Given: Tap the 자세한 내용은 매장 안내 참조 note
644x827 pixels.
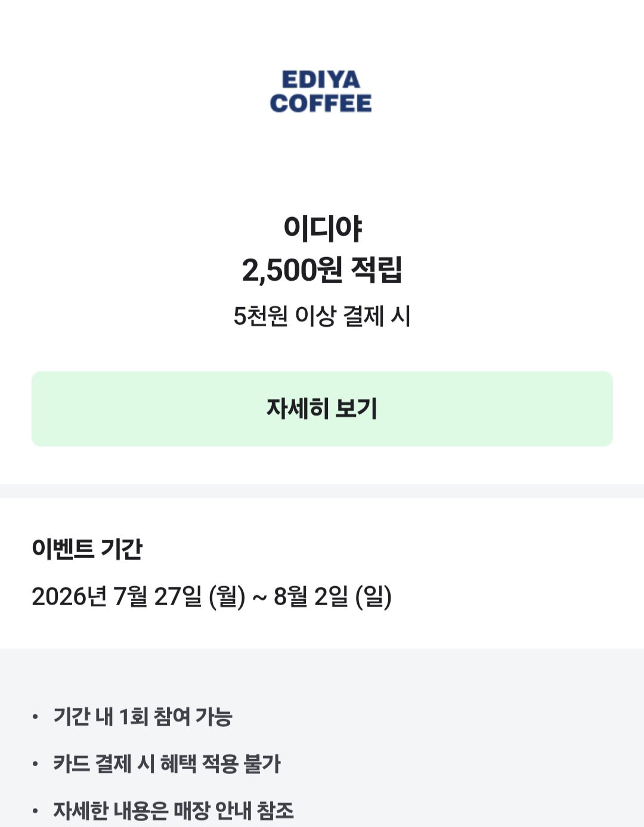Looking at the screenshot, I should [174, 810].
